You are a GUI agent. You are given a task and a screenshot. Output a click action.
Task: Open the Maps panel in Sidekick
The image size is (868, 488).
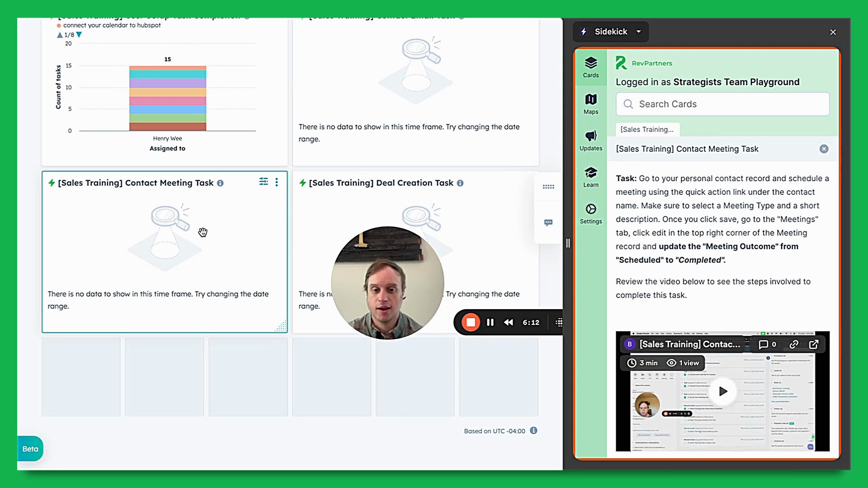tap(591, 103)
